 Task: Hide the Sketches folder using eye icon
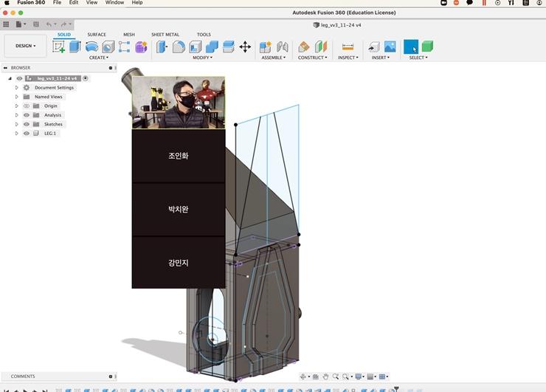pyautogui.click(x=27, y=124)
